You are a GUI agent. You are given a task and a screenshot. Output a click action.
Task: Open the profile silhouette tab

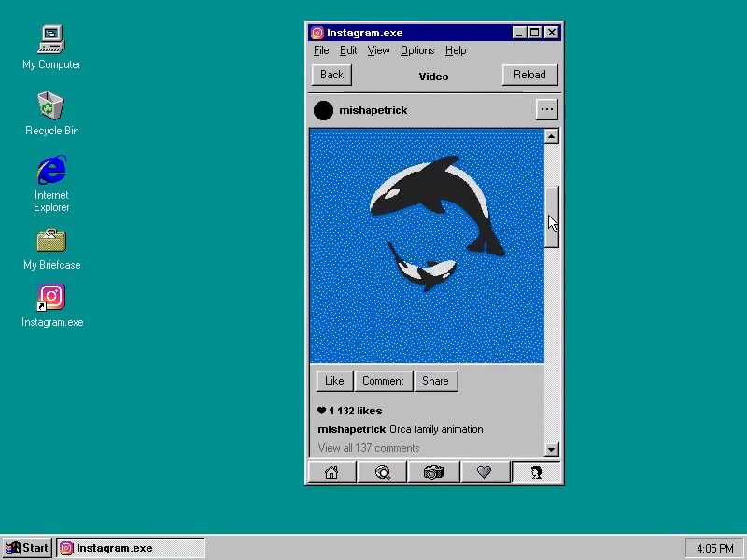pos(535,472)
